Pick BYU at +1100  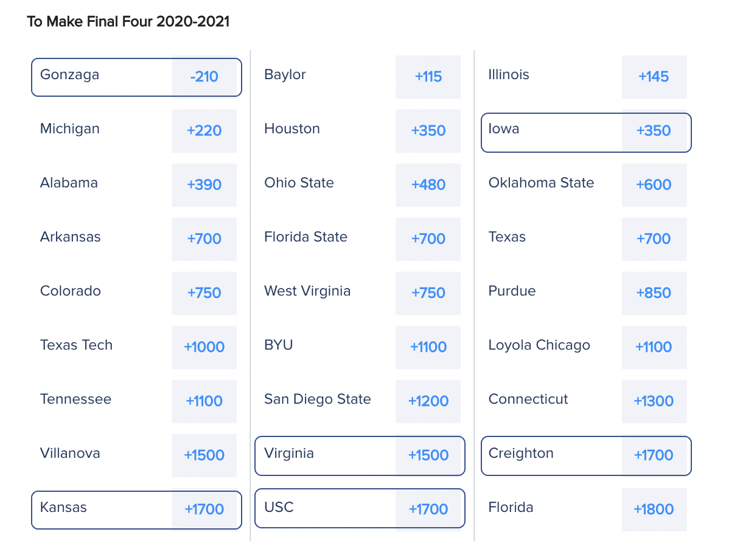pyautogui.click(x=428, y=348)
